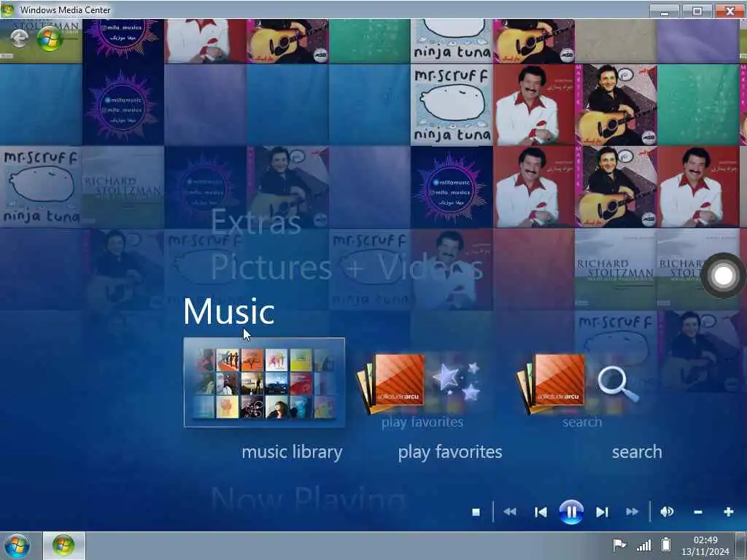Click the battery tray icon
The height and width of the screenshot is (560, 747).
click(x=666, y=545)
